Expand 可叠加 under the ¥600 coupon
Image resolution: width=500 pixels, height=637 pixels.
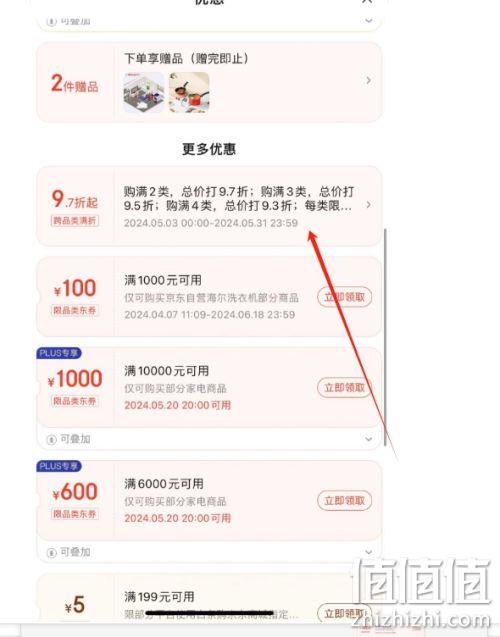coord(368,552)
